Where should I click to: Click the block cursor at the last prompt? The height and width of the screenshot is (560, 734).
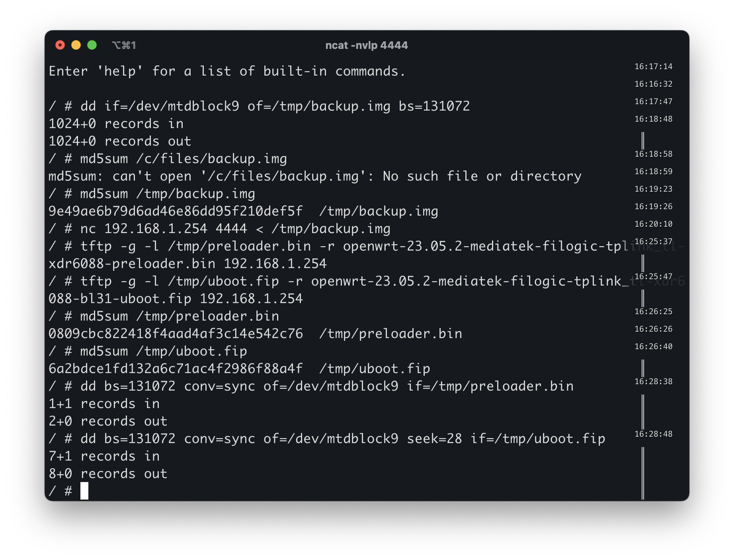(84, 491)
